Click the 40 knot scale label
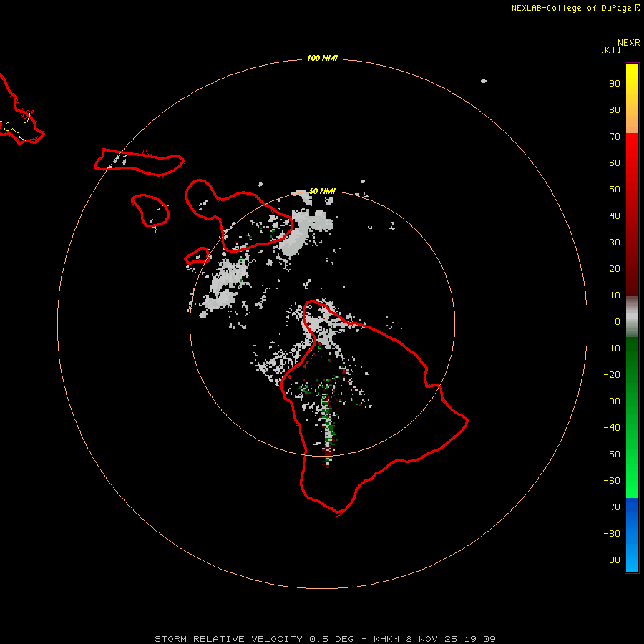The image size is (644, 644). pyautogui.click(x=615, y=215)
